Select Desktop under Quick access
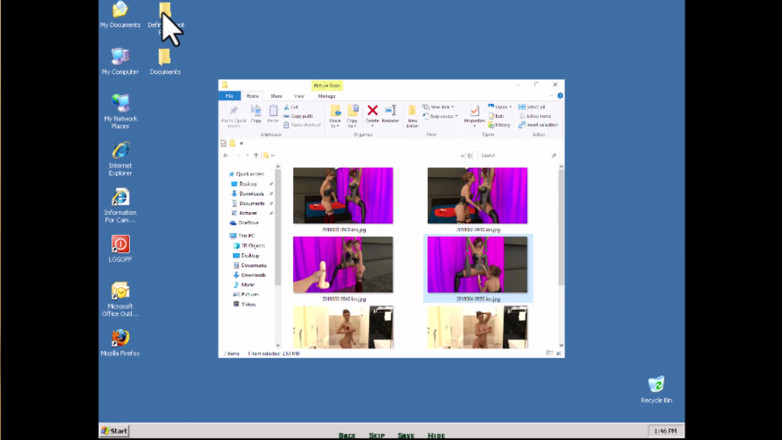This screenshot has width=782, height=440. click(244, 184)
